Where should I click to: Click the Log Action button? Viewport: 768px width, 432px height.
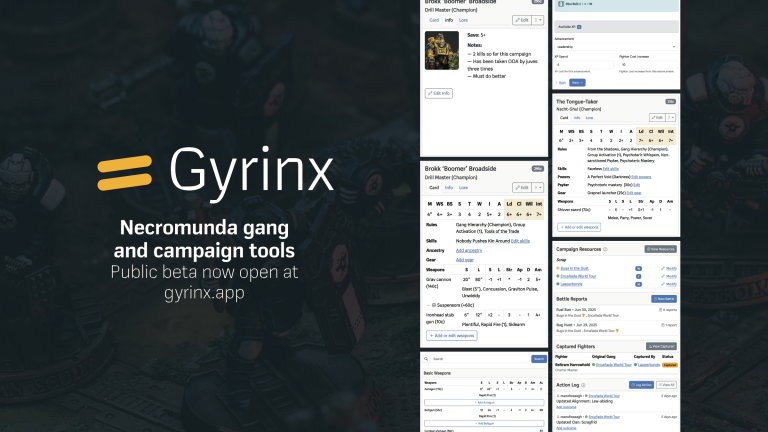(x=639, y=384)
